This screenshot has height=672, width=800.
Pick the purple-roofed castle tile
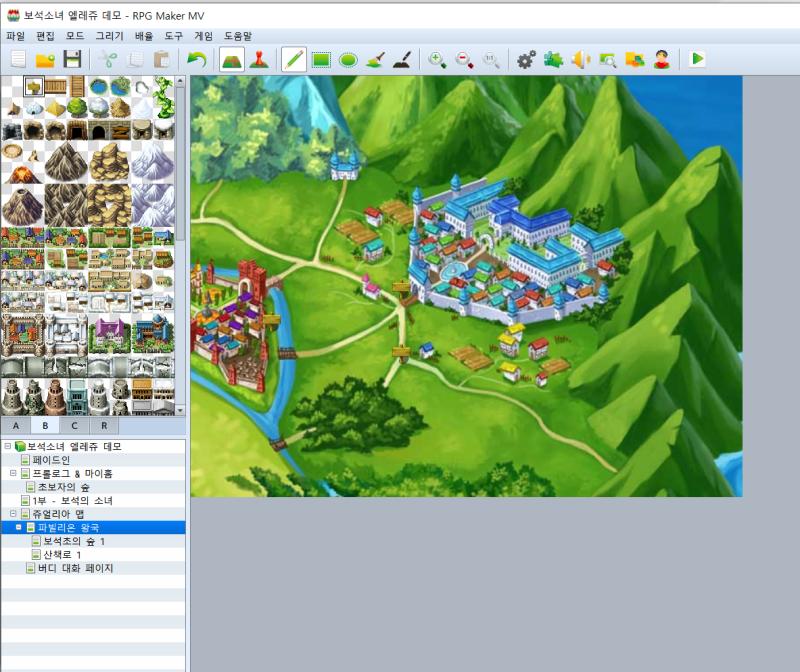[x=109, y=334]
